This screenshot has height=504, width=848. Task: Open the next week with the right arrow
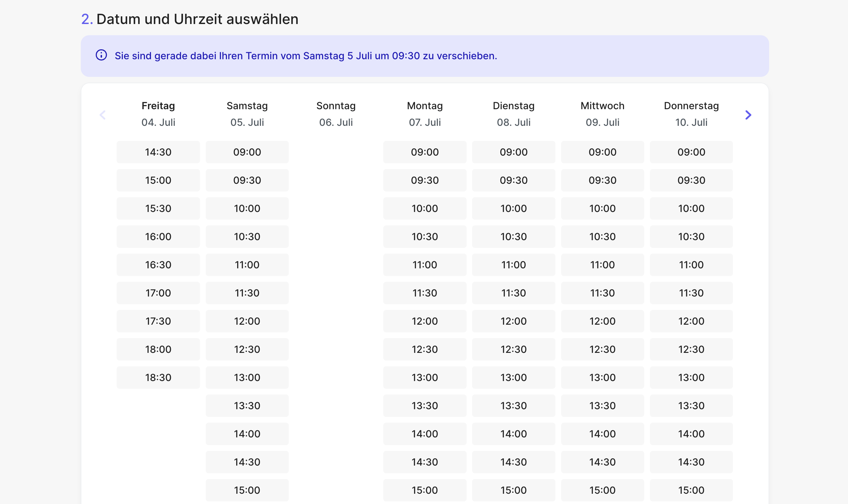[748, 115]
